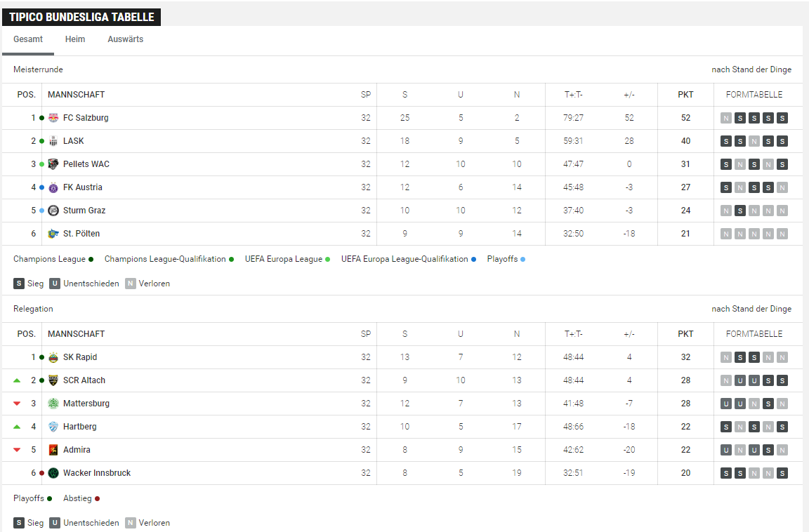Click the FK Austria purple crest
The image size is (809, 532).
tap(53, 187)
